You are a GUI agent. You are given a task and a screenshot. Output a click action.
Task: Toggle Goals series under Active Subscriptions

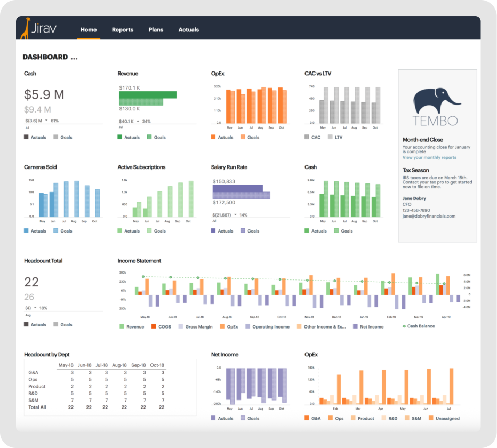[149, 230]
